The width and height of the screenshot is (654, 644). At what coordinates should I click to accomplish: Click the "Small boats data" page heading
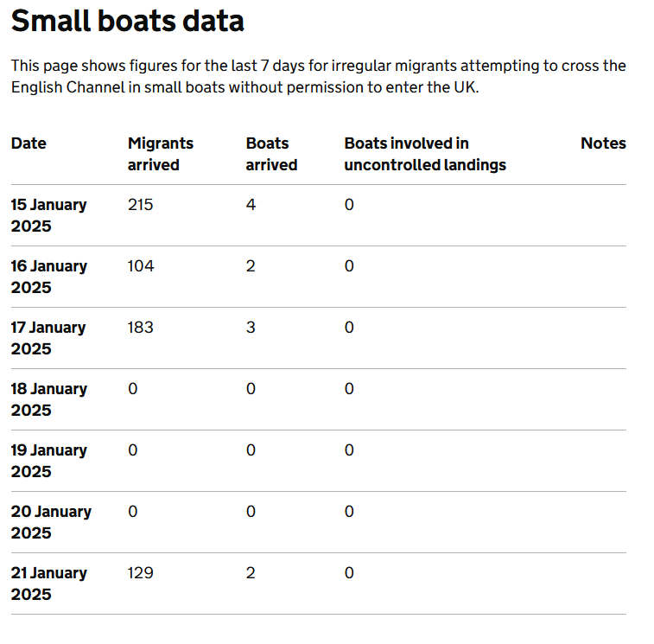pyautogui.click(x=128, y=21)
